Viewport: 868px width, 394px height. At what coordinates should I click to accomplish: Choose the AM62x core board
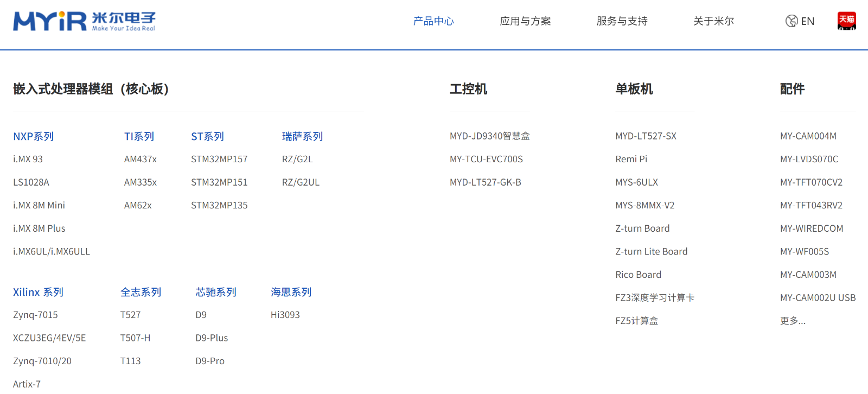[x=138, y=205]
